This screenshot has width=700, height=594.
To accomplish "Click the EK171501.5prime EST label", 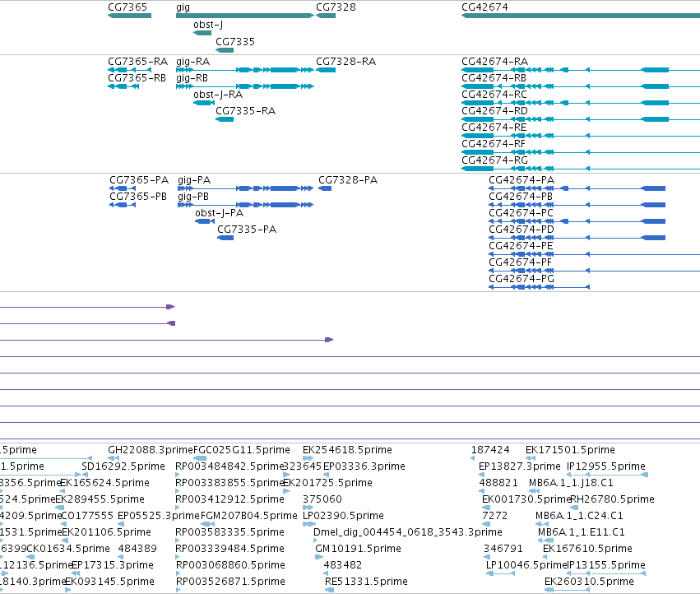I will click(x=570, y=450).
